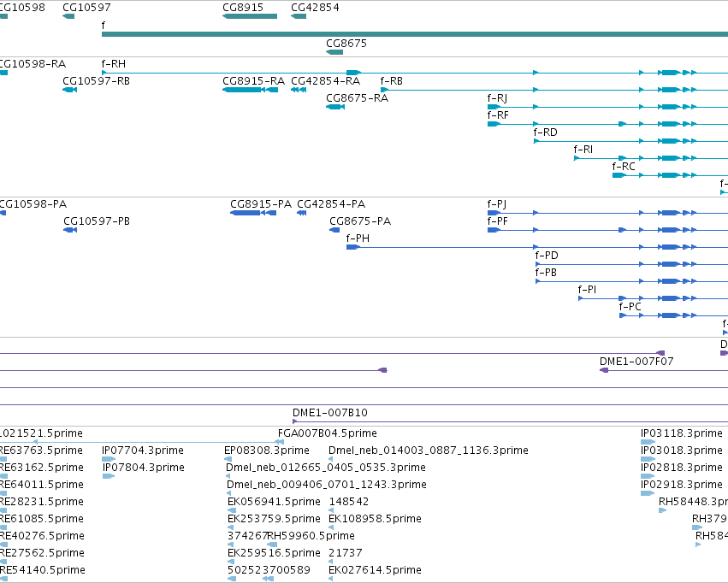Click the IP07804.3prime EST label
Screen dimensions: 728x583
144,468
